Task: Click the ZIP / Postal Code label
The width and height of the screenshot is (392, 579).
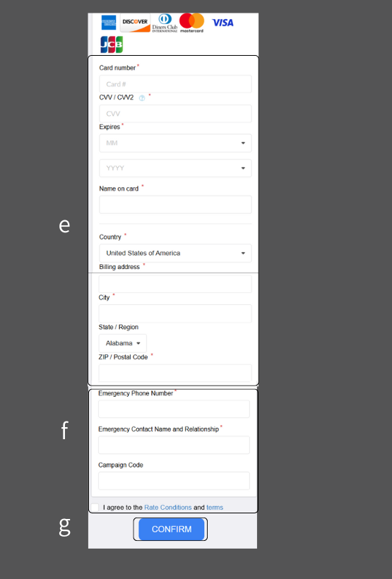Action: (123, 357)
